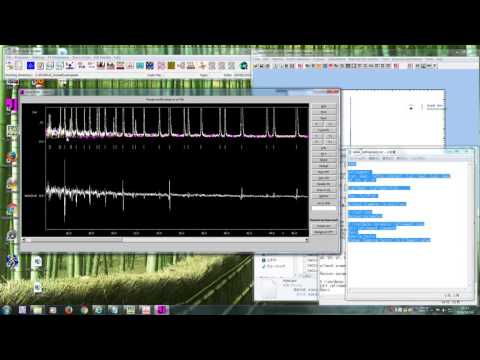Click the bottom button in waveform side panel
Viewport: 480px width, 360px height.
(x=323, y=232)
